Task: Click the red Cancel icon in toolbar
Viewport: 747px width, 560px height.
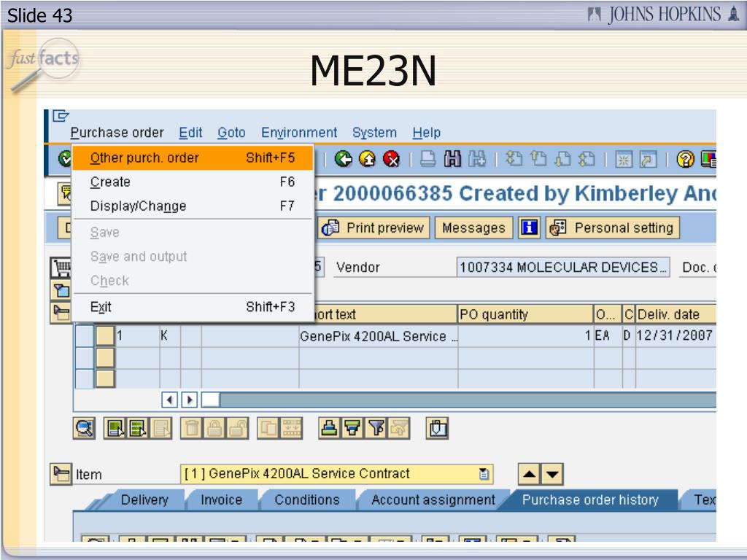Action: (392, 158)
